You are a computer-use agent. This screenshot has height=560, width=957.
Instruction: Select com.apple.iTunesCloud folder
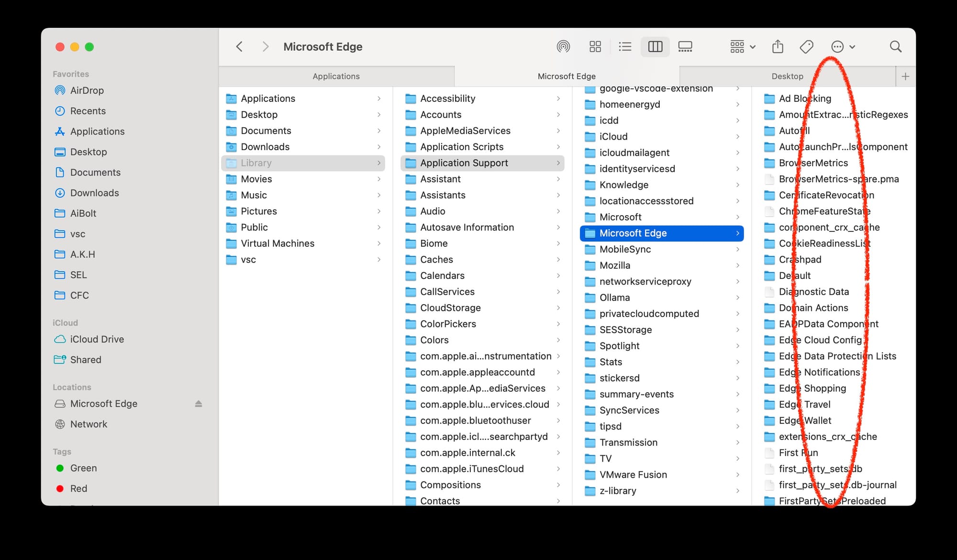coord(482,469)
